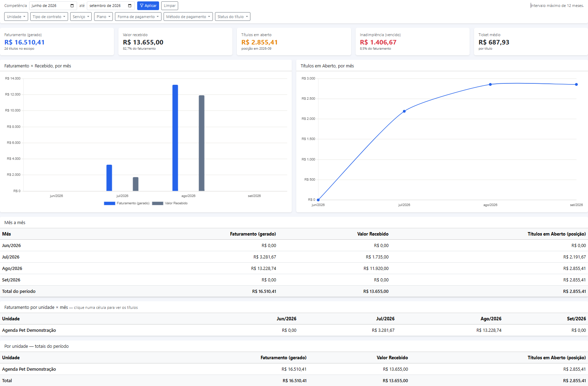Viewport: 588px width, 386px height.
Task: Expand the Método de pagamento dropdown
Action: pyautogui.click(x=188, y=17)
